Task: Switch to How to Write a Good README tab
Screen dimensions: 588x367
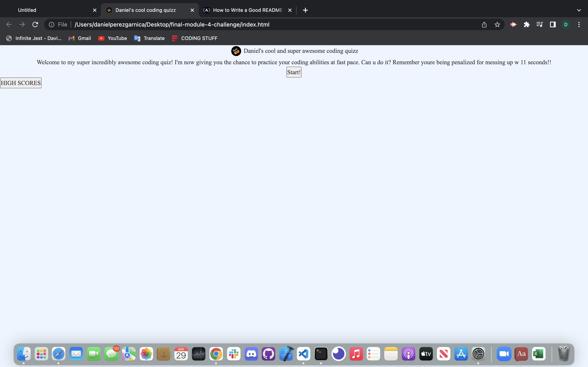Action: [245, 10]
